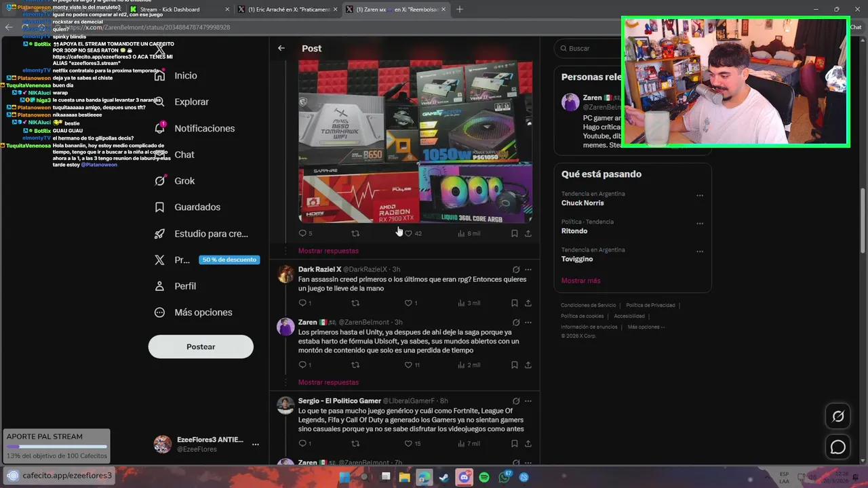This screenshot has width=868, height=488.
Task: Open Grok from the sidebar
Action: [174, 181]
